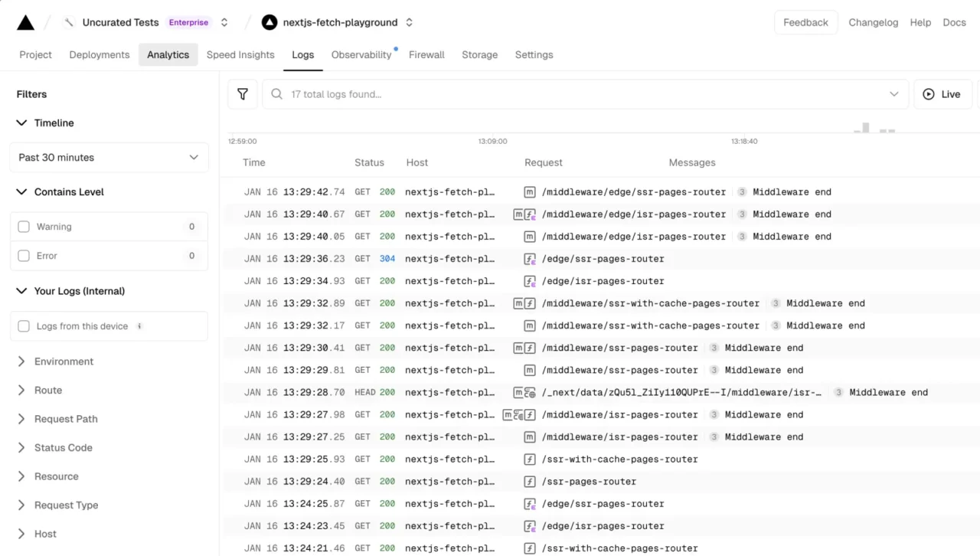Enable the Warning level checkbox
The height and width of the screenshot is (556, 980).
point(24,227)
